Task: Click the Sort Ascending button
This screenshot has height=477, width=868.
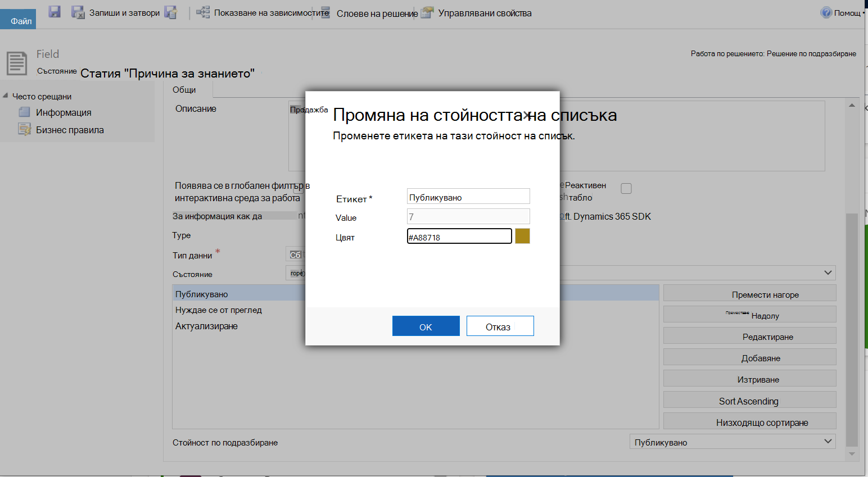Action: click(749, 399)
